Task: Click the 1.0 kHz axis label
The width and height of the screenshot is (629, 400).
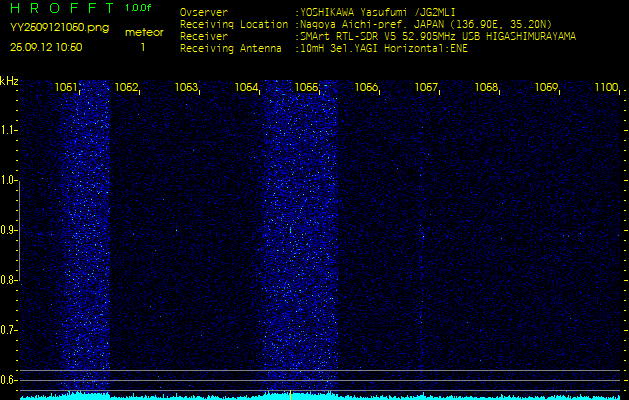Action: (7, 180)
